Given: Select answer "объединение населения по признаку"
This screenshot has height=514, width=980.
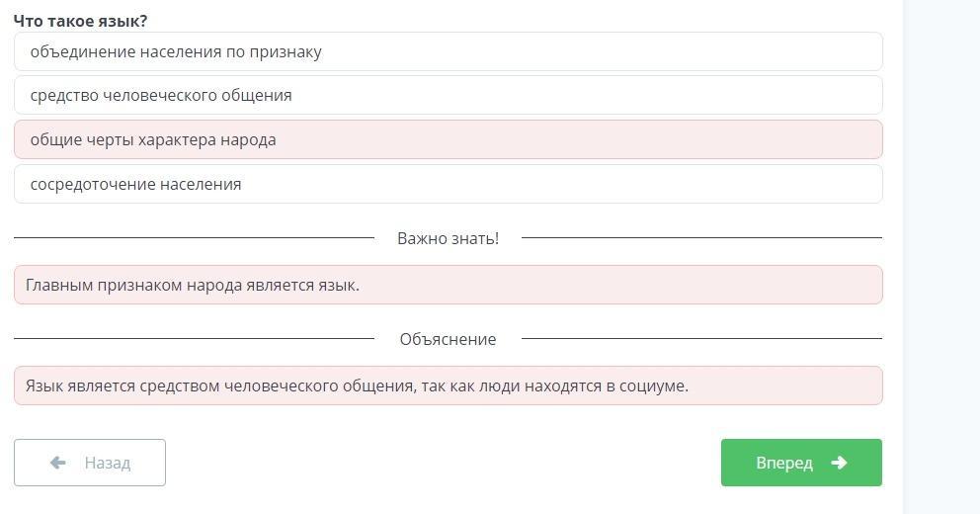Looking at the screenshot, I should 448,51.
